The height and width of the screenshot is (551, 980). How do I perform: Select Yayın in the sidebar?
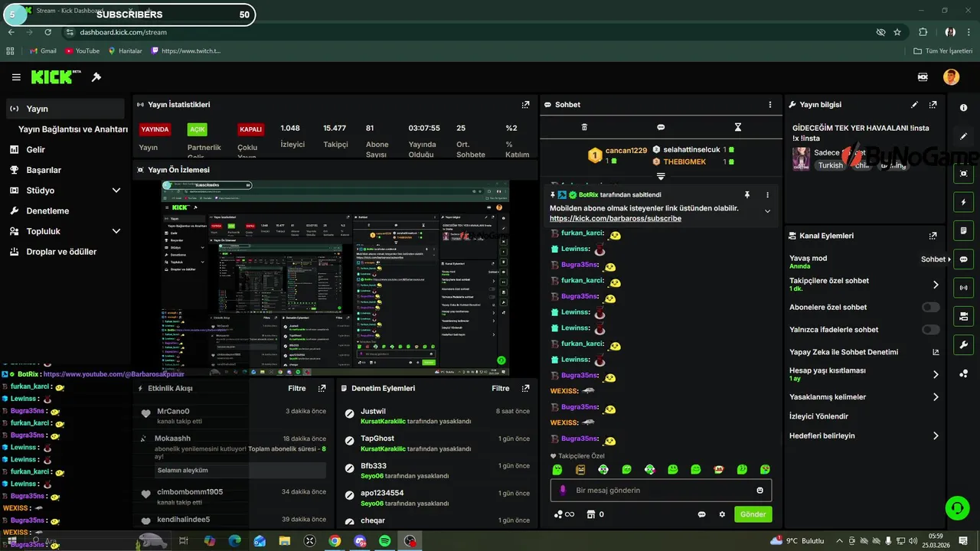click(65, 109)
